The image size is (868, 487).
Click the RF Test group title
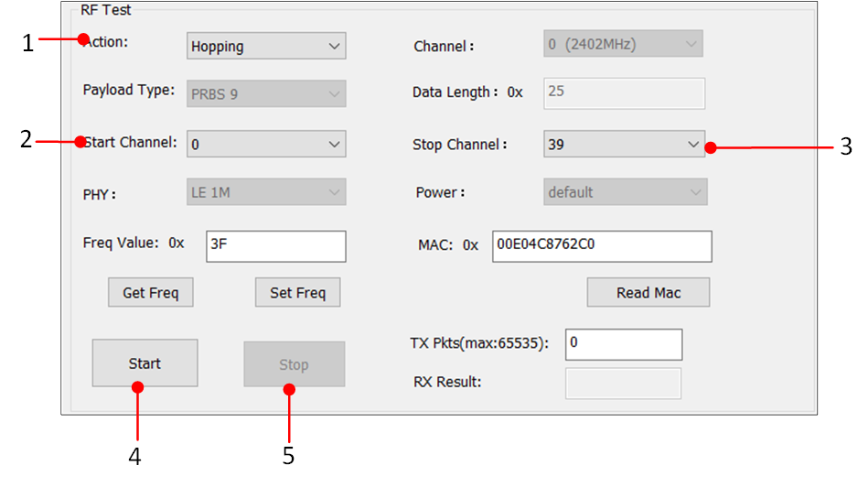tap(106, 10)
